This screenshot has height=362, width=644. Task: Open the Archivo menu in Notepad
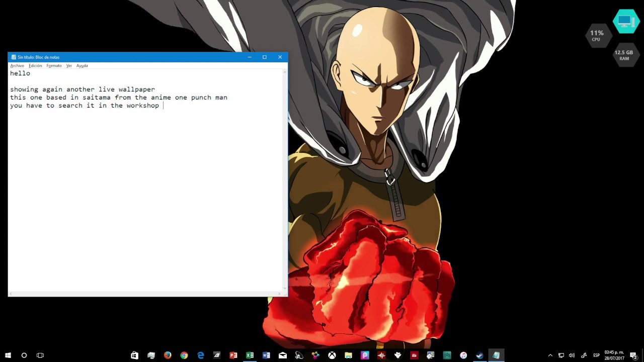pyautogui.click(x=17, y=65)
